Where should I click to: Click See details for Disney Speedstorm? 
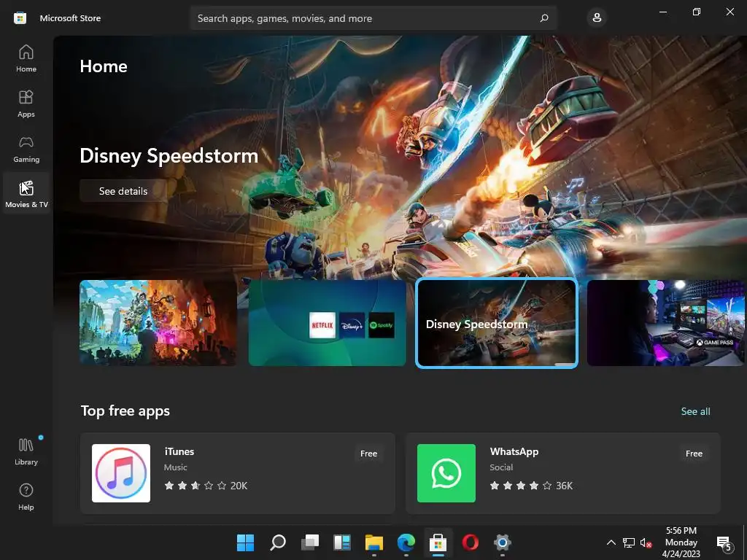click(x=123, y=191)
